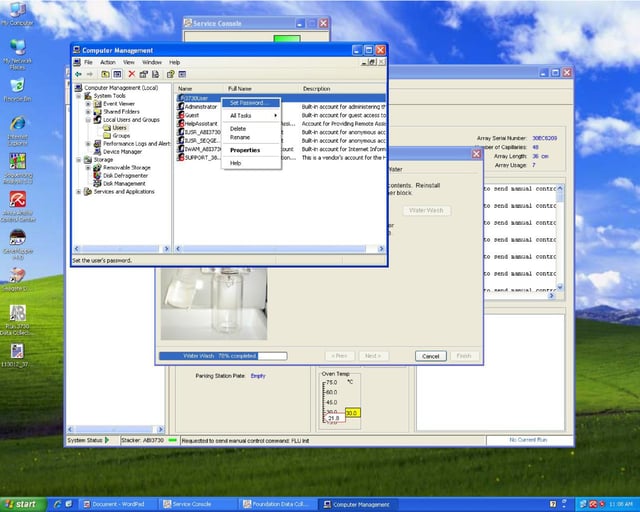Click the Back arrow in Computer Management toolbar
640x512 pixels.
click(x=78, y=74)
